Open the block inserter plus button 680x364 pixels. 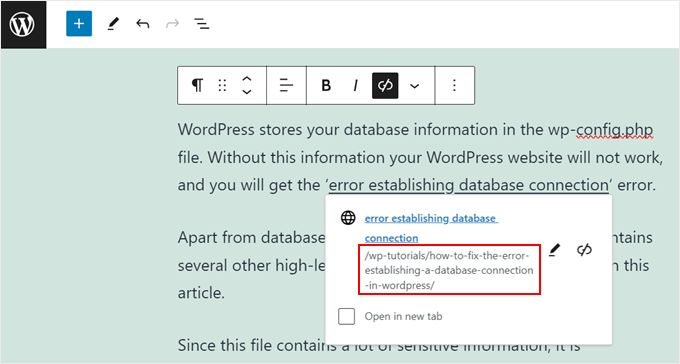click(x=79, y=23)
